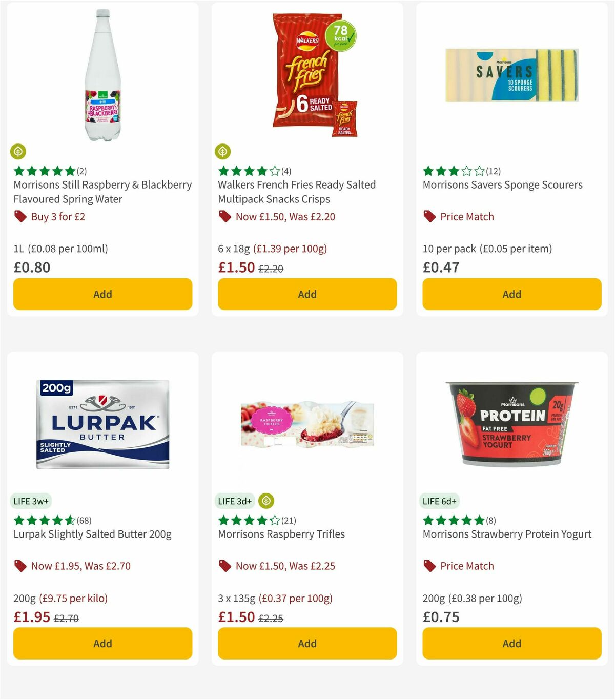This screenshot has height=700, width=615.
Task: Open the Lurpak Slightly Salted Butter product page
Action: coord(93,534)
